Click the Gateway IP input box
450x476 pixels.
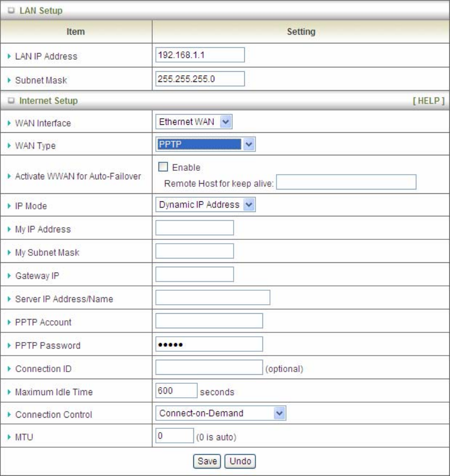tap(194, 274)
